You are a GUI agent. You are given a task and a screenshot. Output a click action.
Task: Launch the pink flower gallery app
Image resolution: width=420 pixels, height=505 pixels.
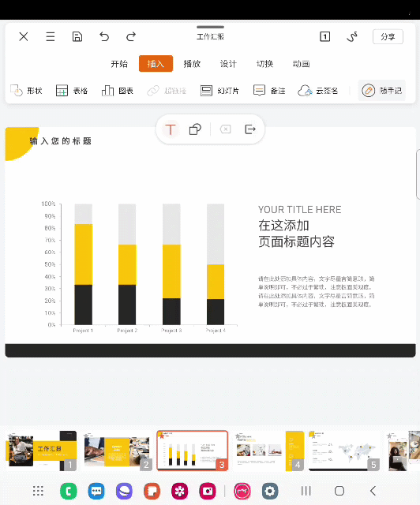(x=180, y=491)
